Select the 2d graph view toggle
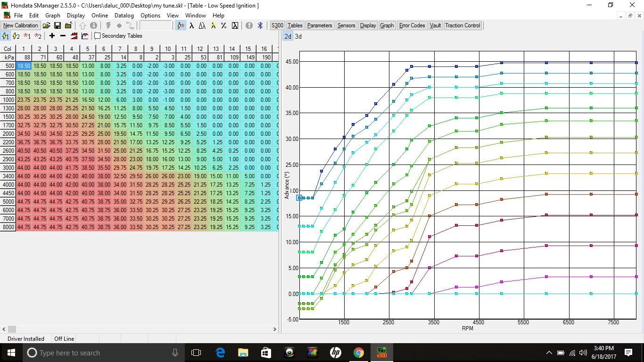 [x=288, y=36]
